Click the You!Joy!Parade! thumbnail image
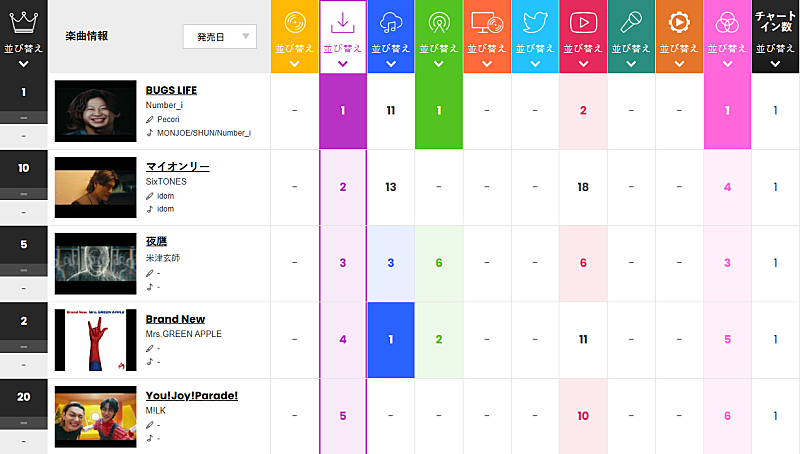This screenshot has width=800, height=454. tap(96, 417)
